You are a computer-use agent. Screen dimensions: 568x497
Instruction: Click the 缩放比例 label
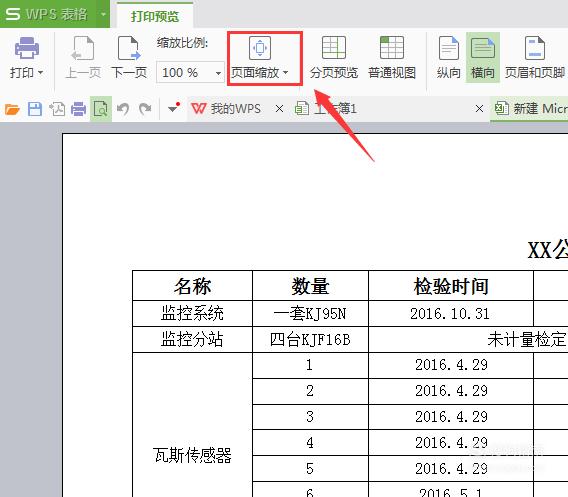(x=182, y=43)
